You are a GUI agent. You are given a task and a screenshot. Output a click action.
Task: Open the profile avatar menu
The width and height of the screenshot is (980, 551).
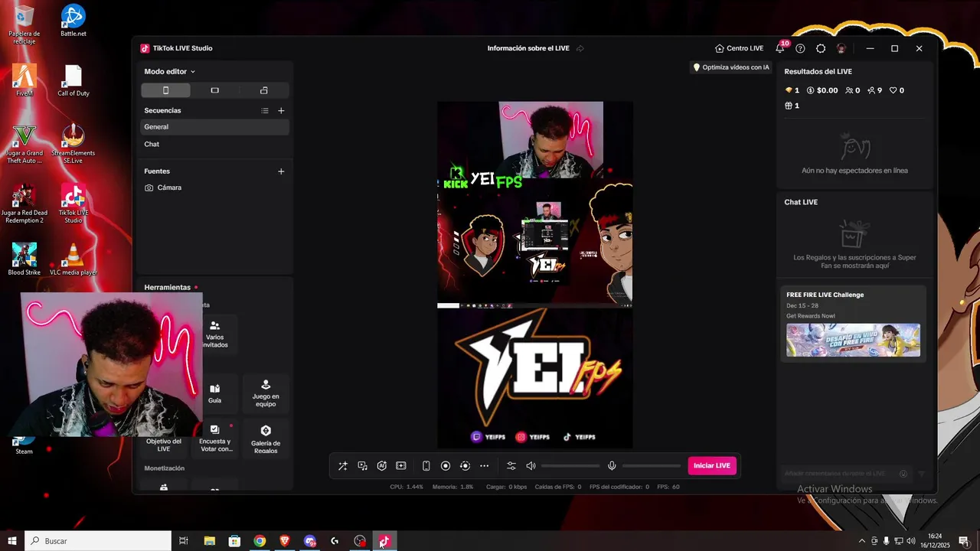click(841, 48)
